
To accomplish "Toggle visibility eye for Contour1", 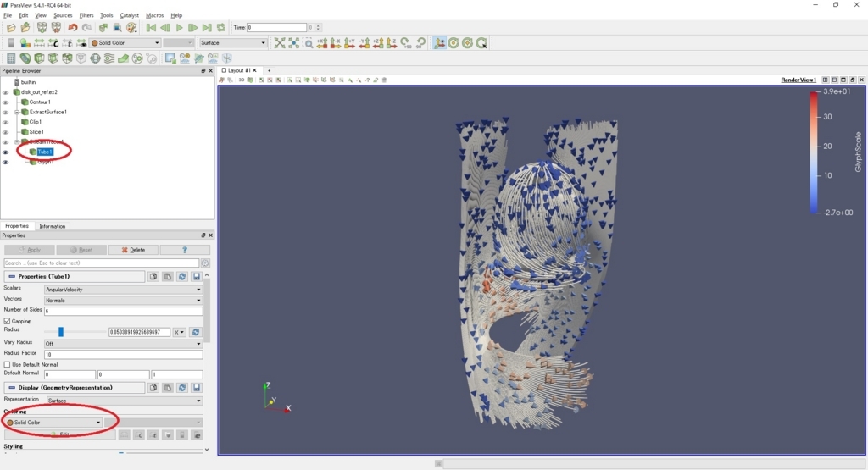I will (6, 102).
